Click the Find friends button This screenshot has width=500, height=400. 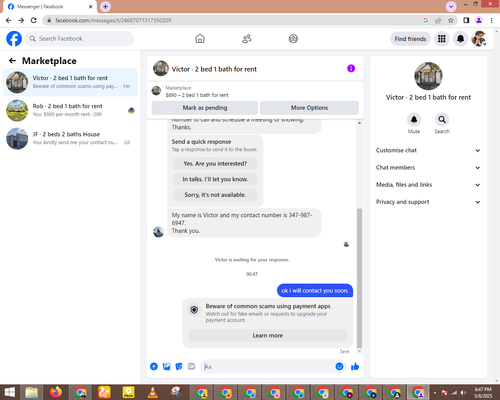(410, 39)
